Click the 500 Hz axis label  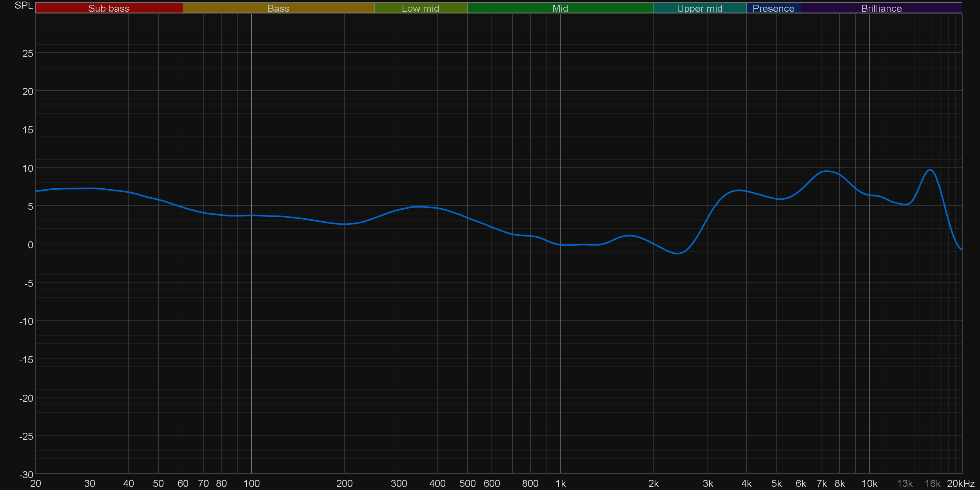[467, 484]
